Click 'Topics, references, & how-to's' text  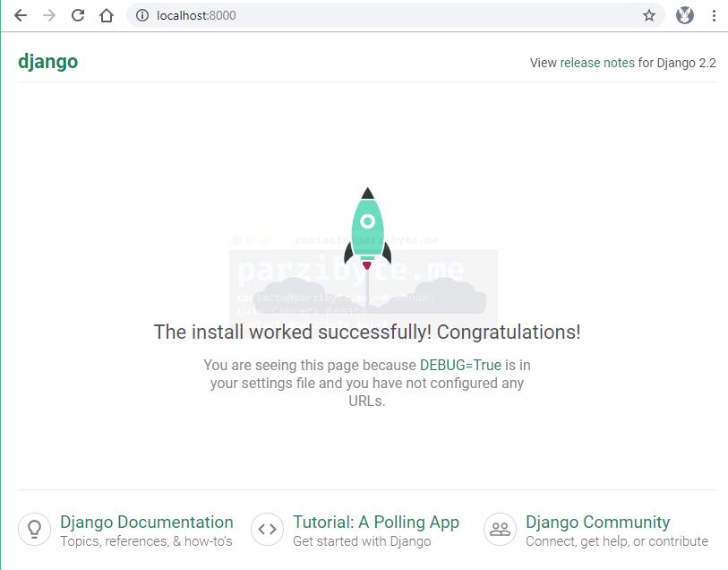point(146,541)
